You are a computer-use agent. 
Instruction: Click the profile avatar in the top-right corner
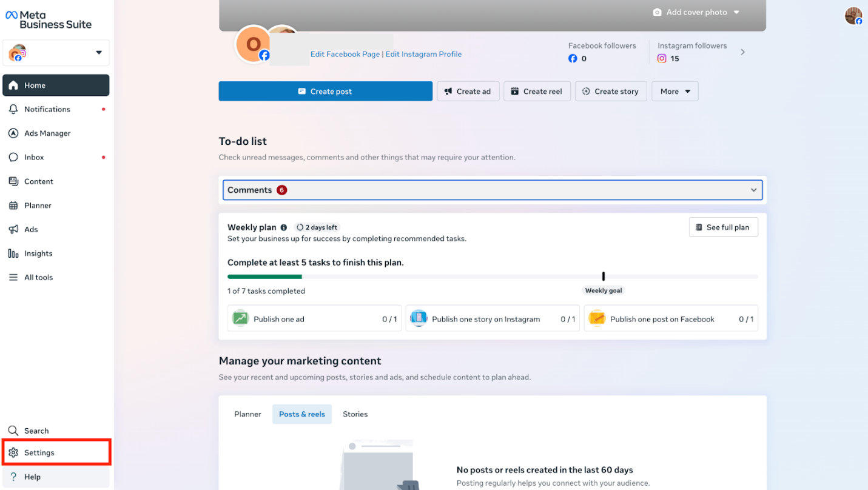pyautogui.click(x=853, y=15)
